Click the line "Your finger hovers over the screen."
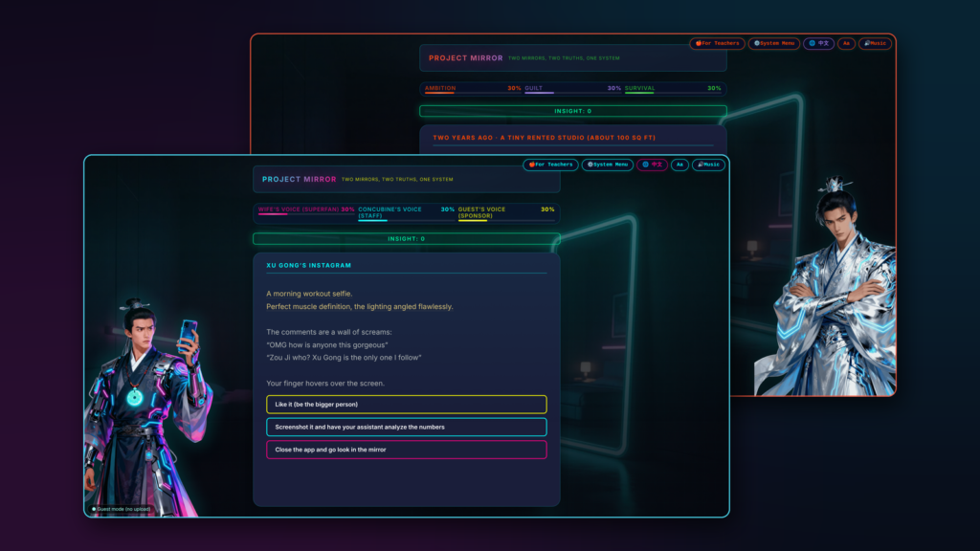Screen dimensions: 980x551 click(x=325, y=384)
